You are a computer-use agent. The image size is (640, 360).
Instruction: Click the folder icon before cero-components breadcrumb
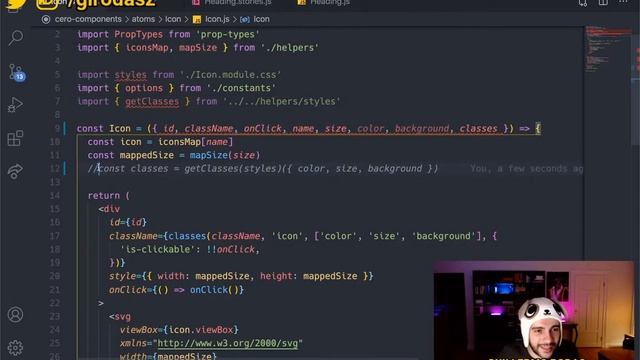(x=46, y=19)
